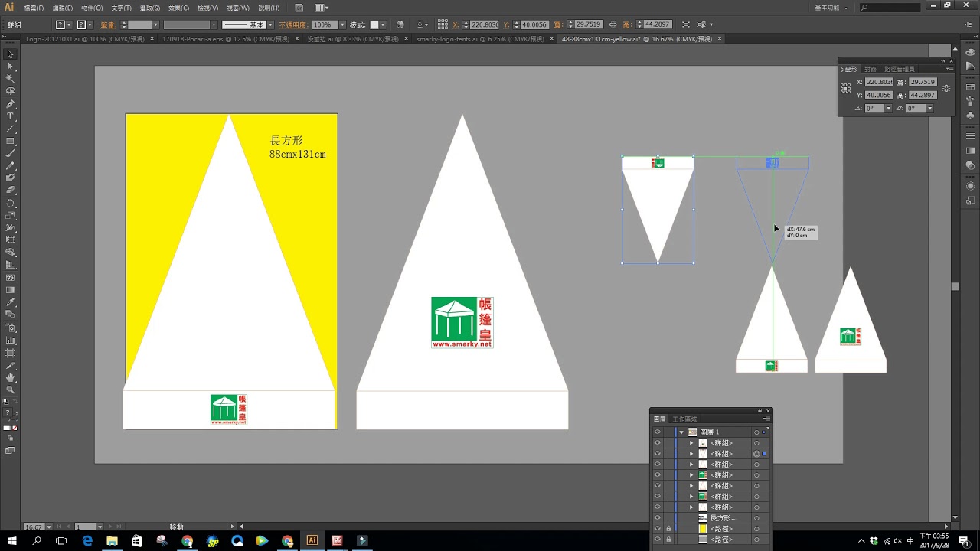
Task: Toggle visibility of the 長方形 layer item
Action: 657,518
